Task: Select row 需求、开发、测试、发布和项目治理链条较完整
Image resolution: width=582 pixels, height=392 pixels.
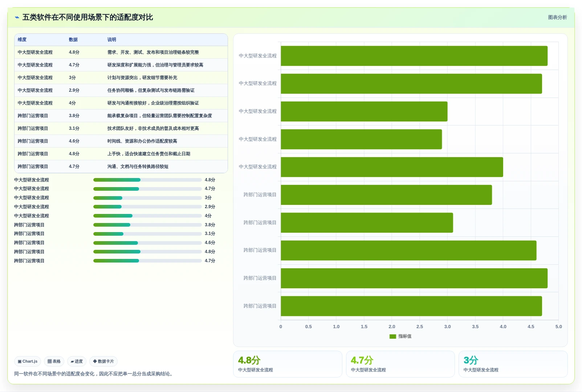Action: [x=121, y=52]
